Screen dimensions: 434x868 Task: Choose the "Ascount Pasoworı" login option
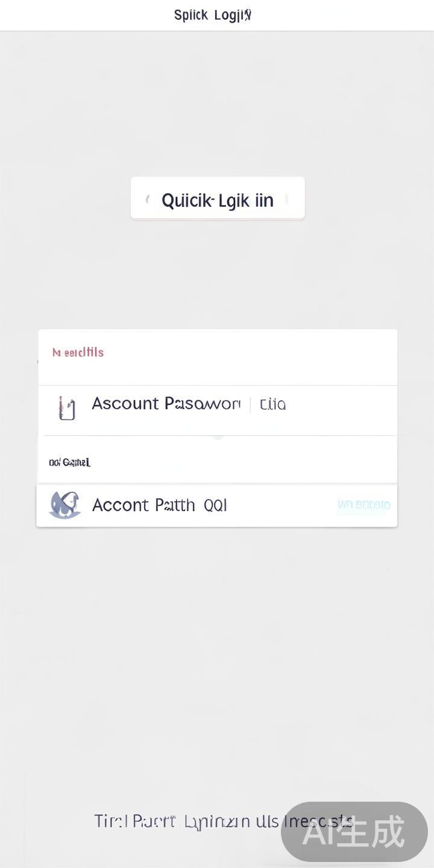pyautogui.click(x=166, y=404)
